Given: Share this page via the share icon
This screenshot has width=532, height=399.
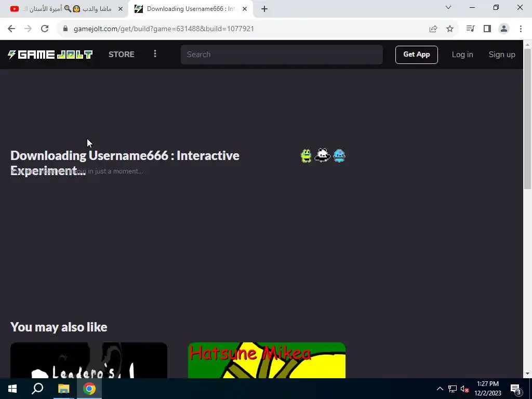Looking at the screenshot, I should click(433, 29).
